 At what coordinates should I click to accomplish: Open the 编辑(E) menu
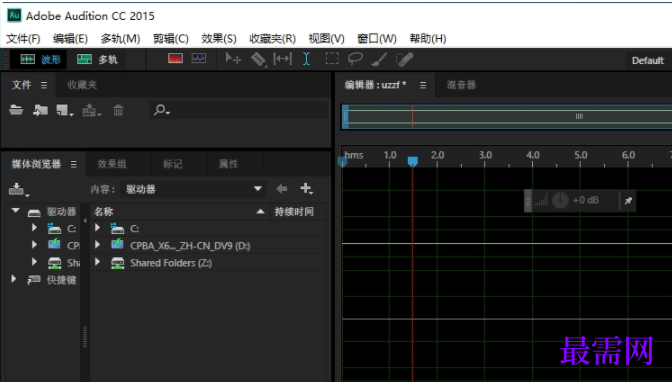[70, 39]
